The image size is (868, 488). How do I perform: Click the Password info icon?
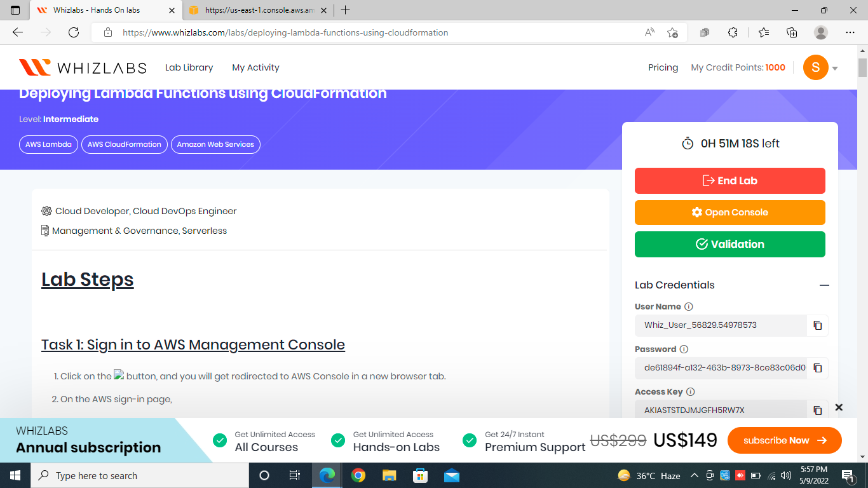(x=683, y=349)
